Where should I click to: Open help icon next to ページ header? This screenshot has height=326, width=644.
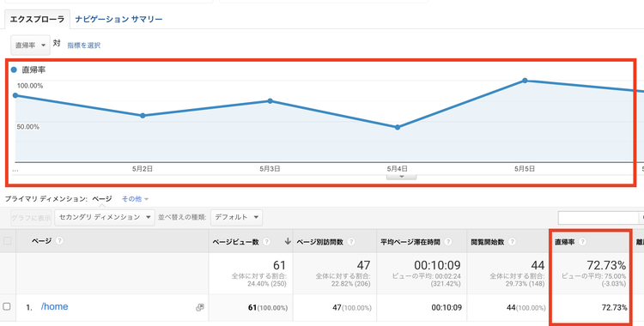click(59, 241)
